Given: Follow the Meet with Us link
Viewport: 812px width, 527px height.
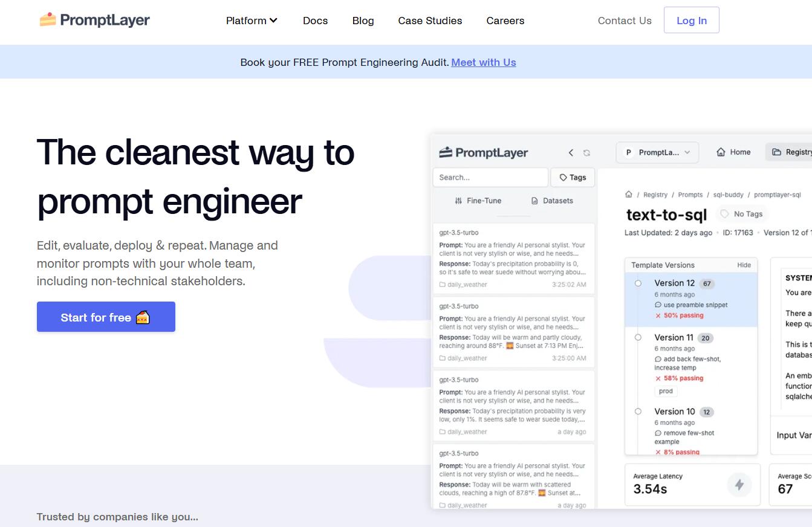Looking at the screenshot, I should coord(483,62).
